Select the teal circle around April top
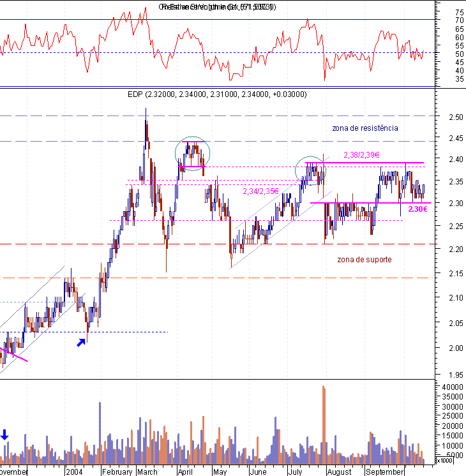 (x=192, y=154)
